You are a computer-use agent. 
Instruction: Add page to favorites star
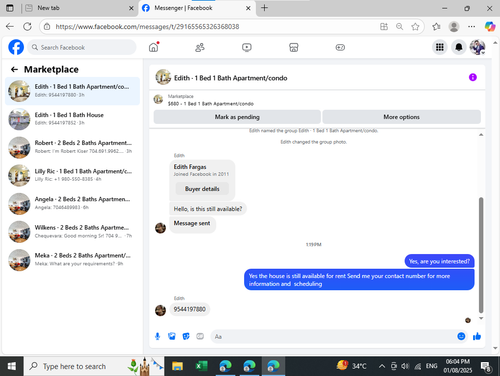click(415, 27)
